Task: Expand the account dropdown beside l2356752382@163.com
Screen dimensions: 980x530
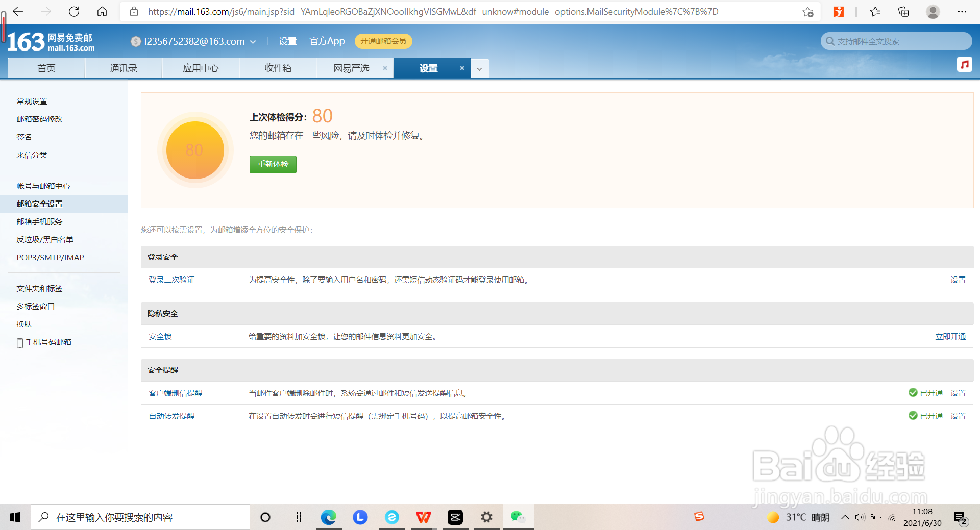Action: tap(253, 41)
